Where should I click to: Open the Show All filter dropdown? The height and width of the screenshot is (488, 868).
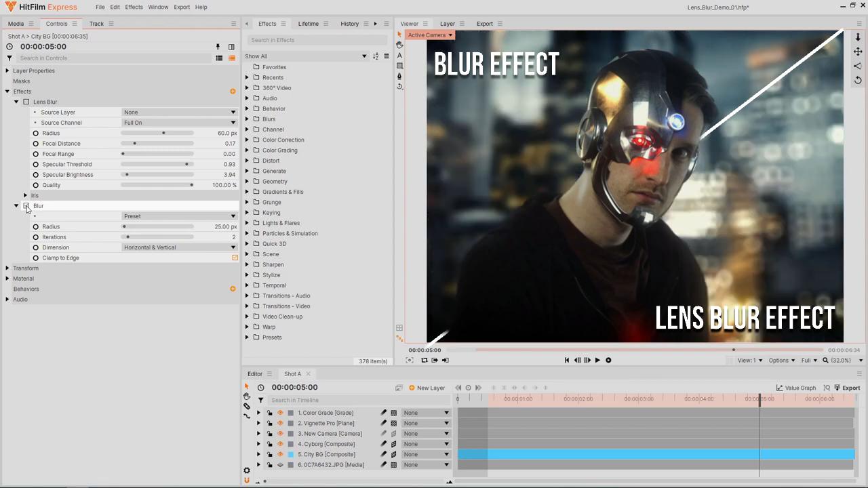[306, 56]
